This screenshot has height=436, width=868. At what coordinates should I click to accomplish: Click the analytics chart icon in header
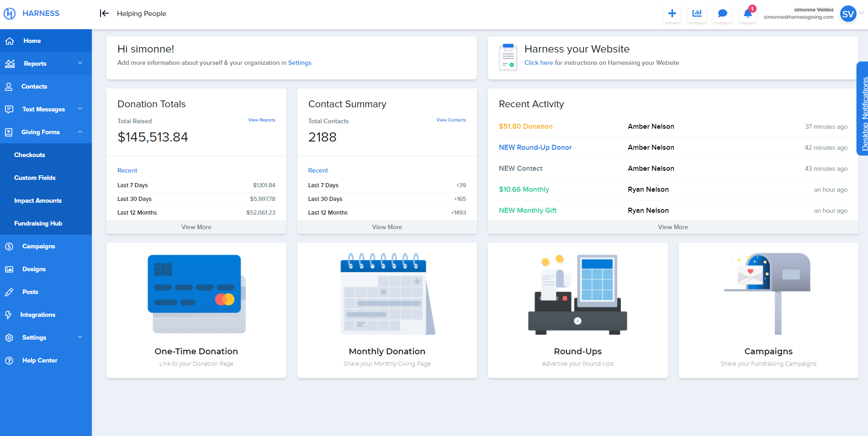tap(697, 13)
